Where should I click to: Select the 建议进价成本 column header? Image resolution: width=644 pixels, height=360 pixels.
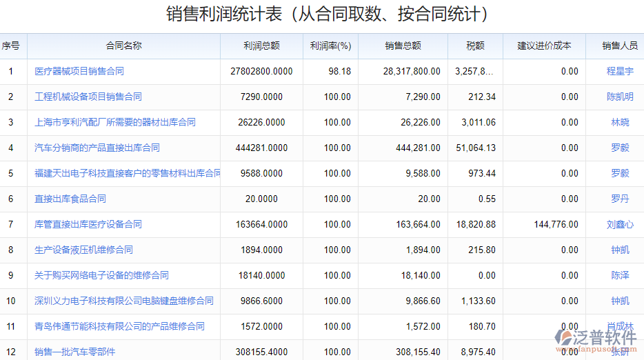[544, 46]
